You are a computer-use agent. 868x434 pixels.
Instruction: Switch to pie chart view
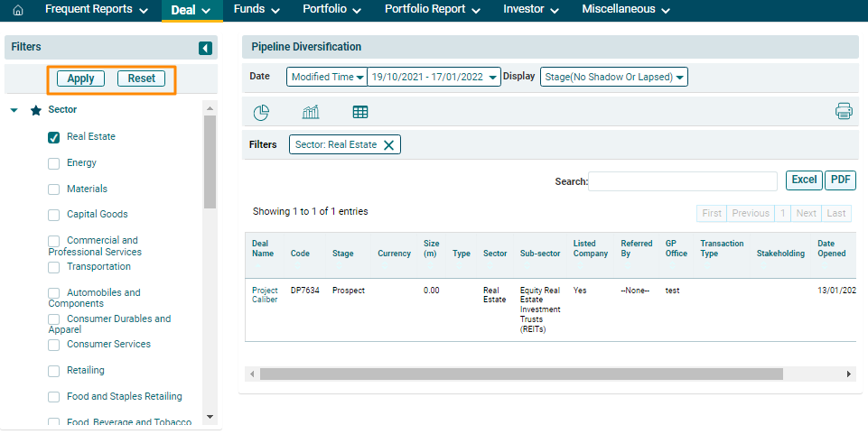point(261,112)
